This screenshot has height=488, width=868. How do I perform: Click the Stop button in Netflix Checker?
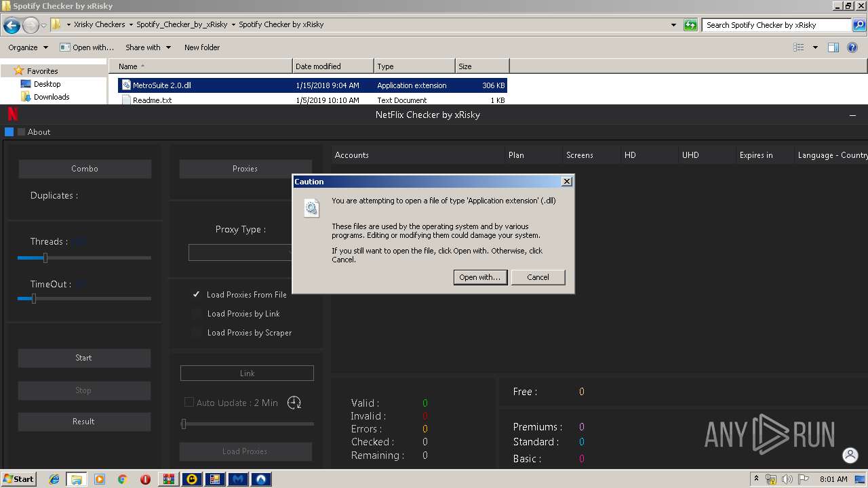point(84,390)
